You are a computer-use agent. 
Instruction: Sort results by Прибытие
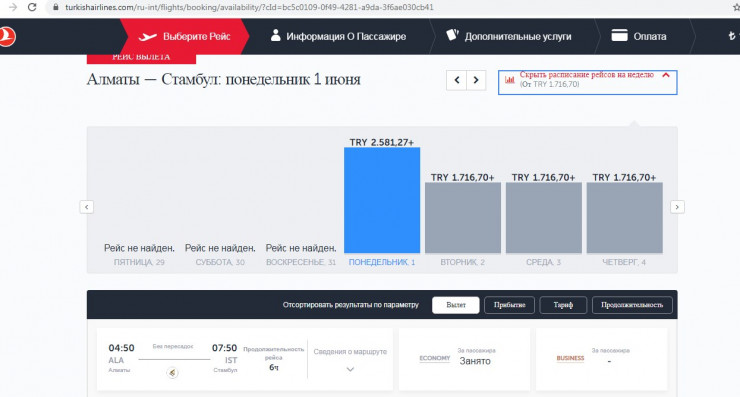pos(509,305)
